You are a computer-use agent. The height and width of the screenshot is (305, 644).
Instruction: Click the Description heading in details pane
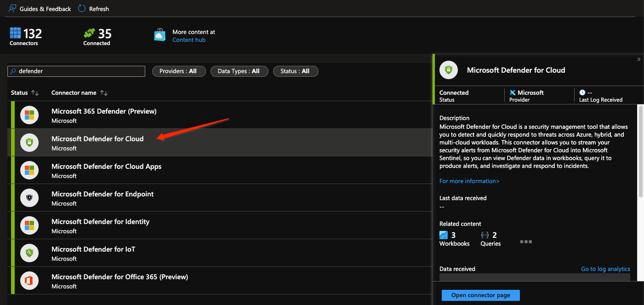(455, 118)
